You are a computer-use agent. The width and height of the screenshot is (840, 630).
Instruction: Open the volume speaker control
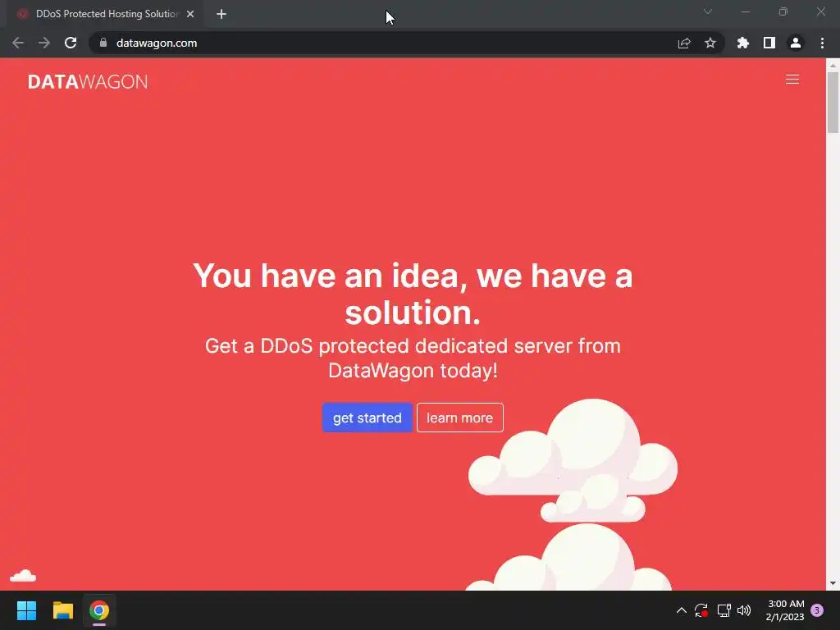coord(744,610)
